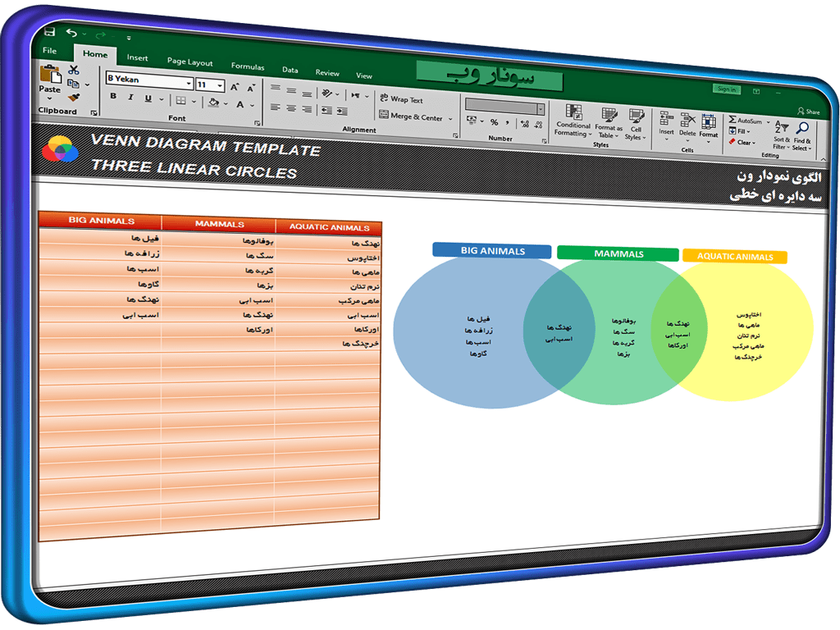Switch to the Formulas tab

248,66
